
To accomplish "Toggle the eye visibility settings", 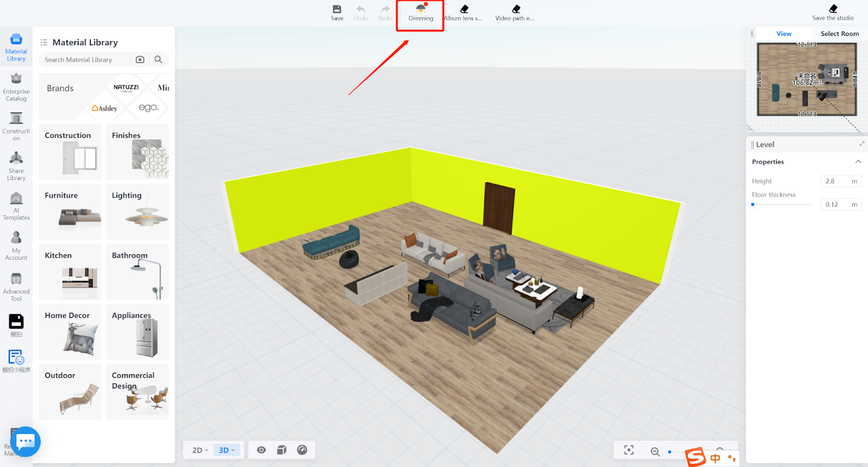I will [261, 450].
